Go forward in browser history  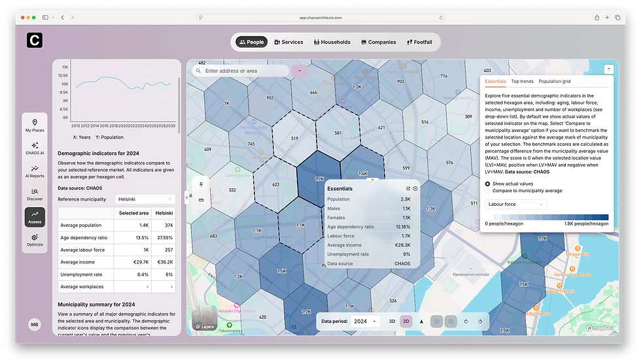(73, 17)
